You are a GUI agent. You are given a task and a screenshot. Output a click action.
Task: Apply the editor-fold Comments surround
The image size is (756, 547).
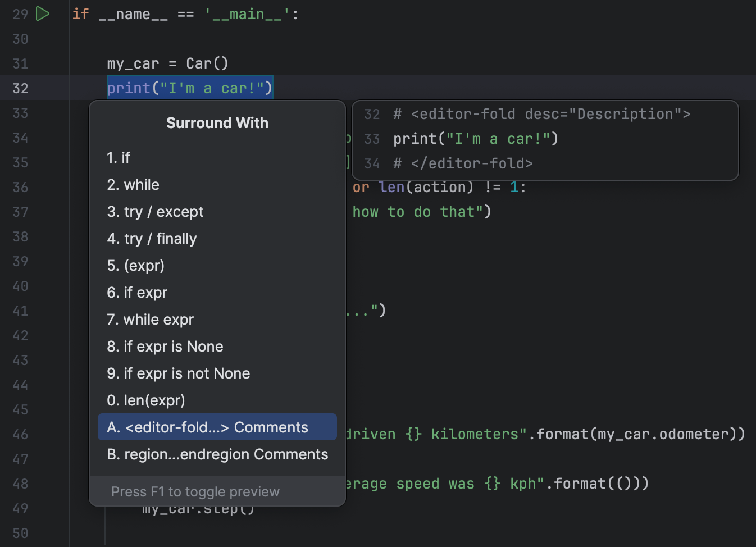click(x=208, y=427)
